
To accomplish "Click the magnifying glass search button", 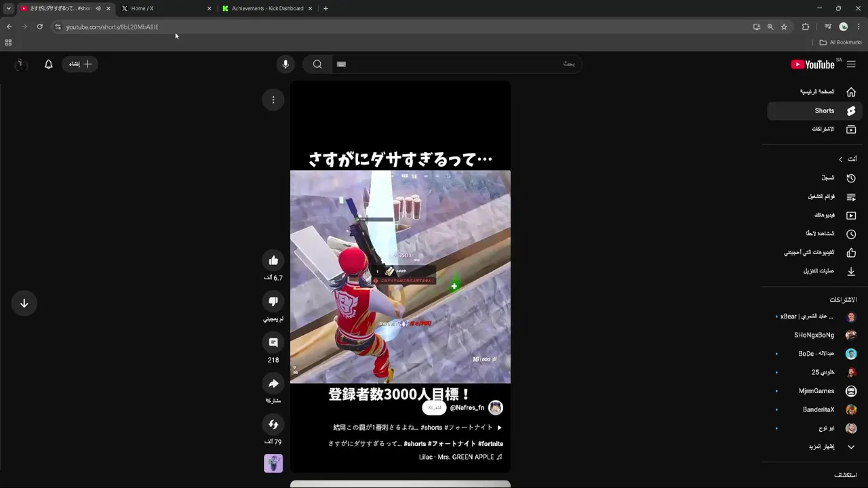I will (317, 64).
